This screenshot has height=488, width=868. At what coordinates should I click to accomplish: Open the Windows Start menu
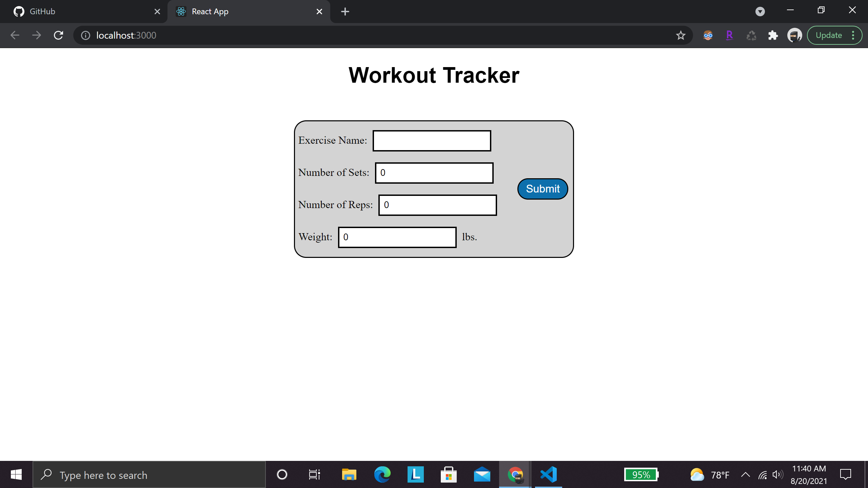[16, 474]
